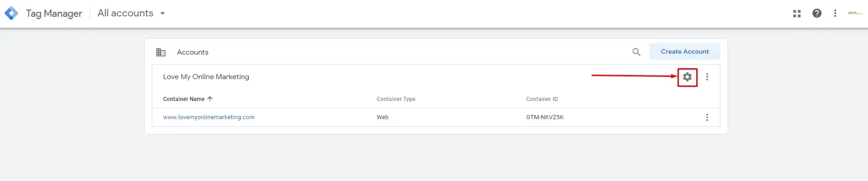
Task: Click the Create Account button
Action: click(x=685, y=51)
